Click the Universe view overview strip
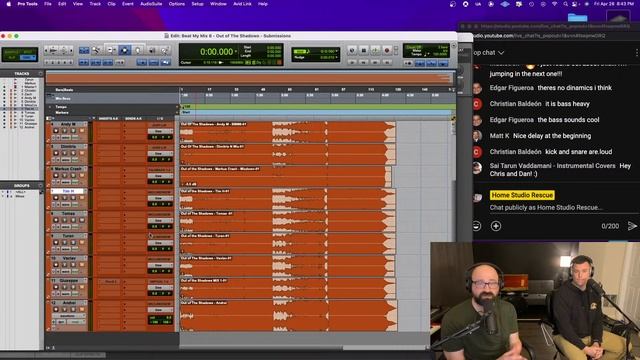The image size is (640, 360). pos(250,78)
